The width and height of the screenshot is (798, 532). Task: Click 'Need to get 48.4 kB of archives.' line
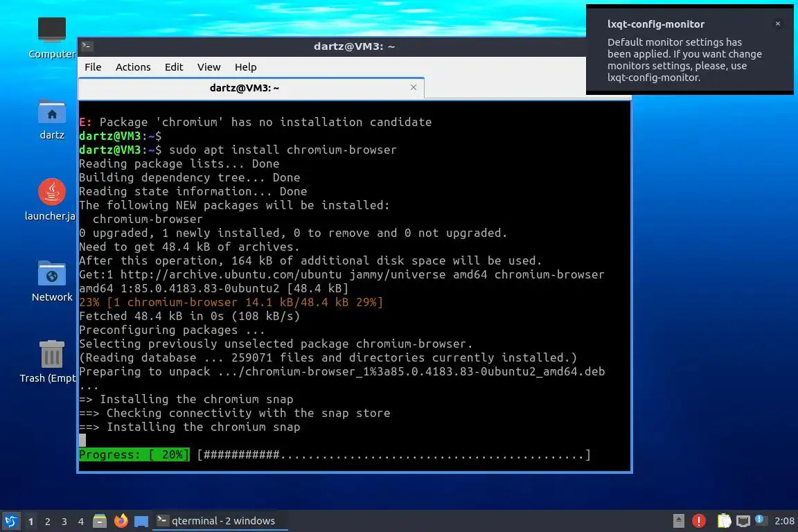pos(189,247)
